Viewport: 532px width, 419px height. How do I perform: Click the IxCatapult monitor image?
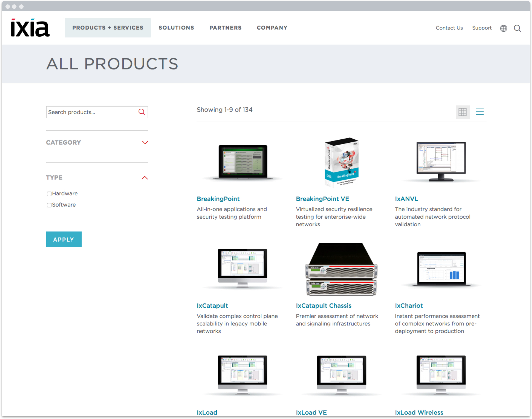[x=242, y=268]
